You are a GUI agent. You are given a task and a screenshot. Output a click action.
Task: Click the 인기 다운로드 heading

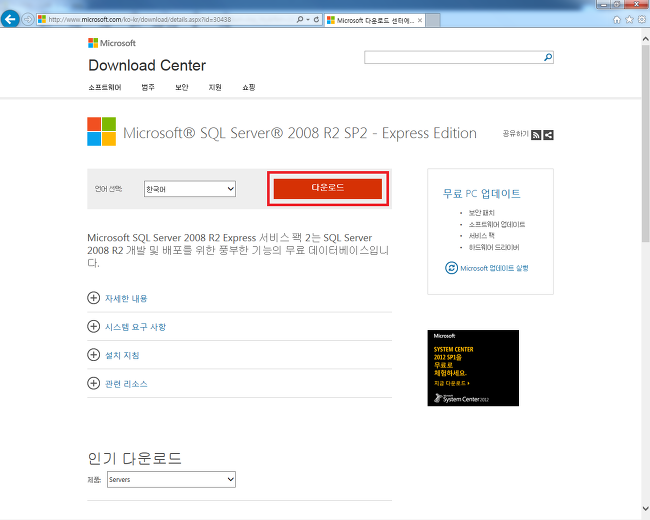135,458
